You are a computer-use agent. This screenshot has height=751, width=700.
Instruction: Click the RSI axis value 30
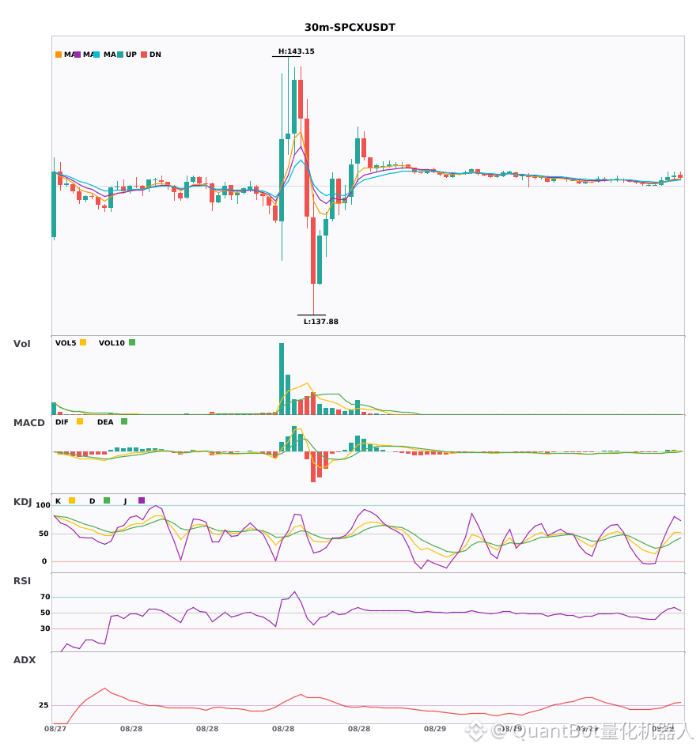point(45,628)
